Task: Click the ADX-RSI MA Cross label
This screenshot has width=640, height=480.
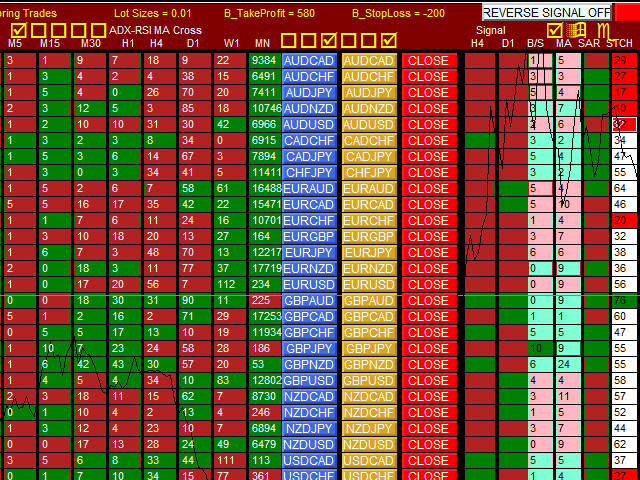Action: (x=155, y=30)
